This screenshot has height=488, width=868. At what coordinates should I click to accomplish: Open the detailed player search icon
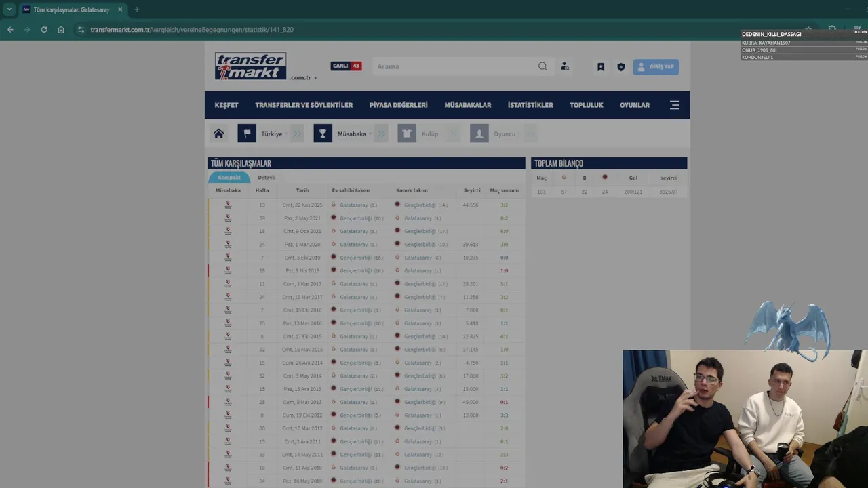pyautogui.click(x=565, y=66)
